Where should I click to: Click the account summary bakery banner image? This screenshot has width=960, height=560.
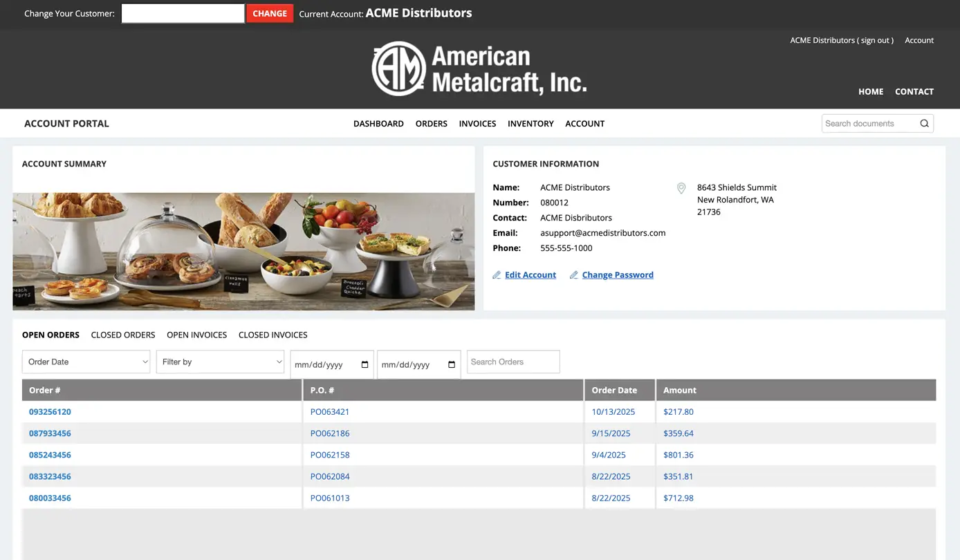[x=243, y=252]
